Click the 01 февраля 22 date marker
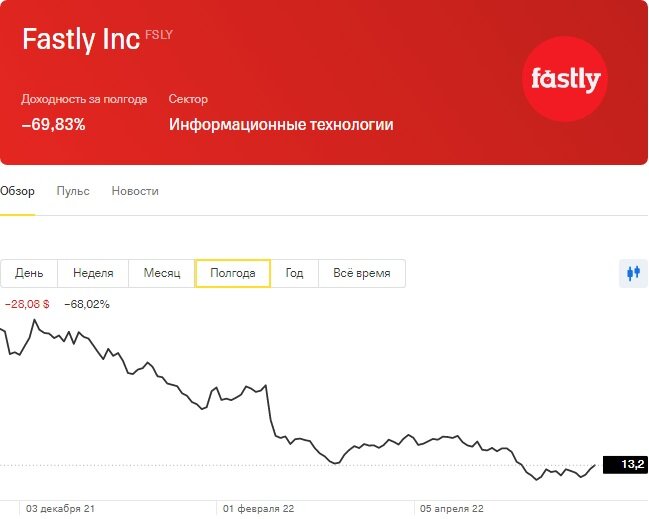The image size is (649, 519). point(258,509)
